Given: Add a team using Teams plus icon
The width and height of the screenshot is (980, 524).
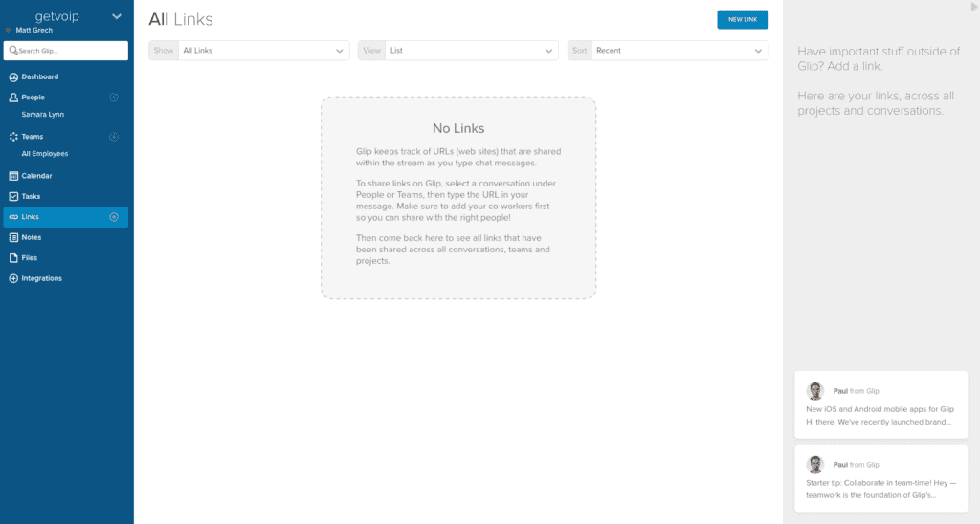Looking at the screenshot, I should pyautogui.click(x=114, y=137).
